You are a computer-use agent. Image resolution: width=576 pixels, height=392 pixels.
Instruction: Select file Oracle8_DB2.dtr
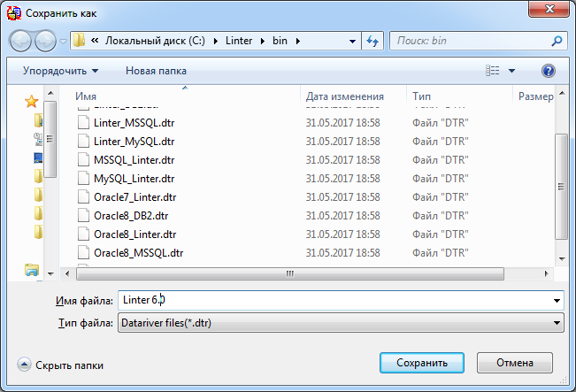(x=131, y=216)
